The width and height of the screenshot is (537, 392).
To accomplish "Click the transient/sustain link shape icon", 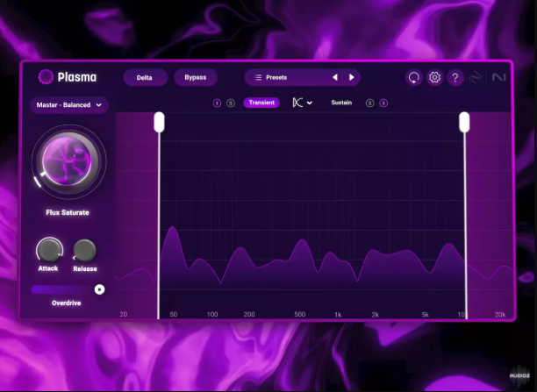I will pyautogui.click(x=297, y=103).
